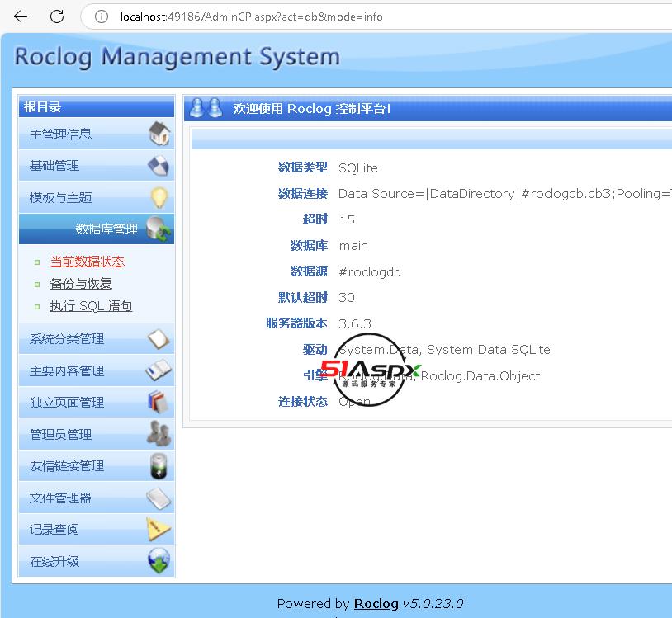Click the 数据类型 field label
Image resolution: width=672 pixels, height=618 pixels.
[303, 167]
